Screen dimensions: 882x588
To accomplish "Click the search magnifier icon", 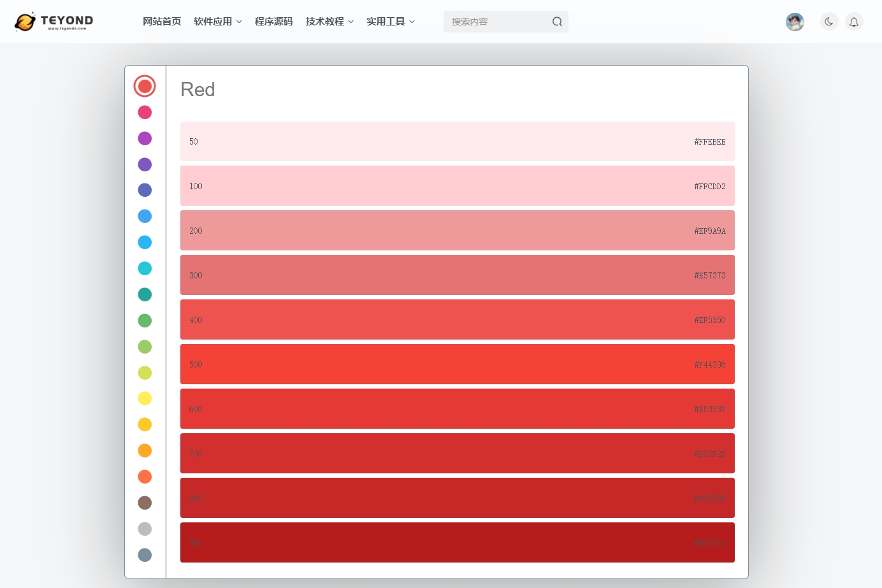I will [x=557, y=22].
